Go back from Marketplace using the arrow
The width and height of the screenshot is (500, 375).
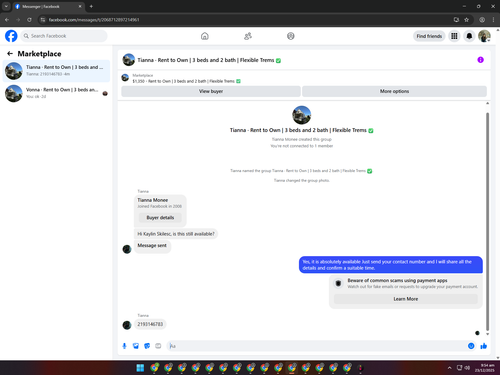10,54
